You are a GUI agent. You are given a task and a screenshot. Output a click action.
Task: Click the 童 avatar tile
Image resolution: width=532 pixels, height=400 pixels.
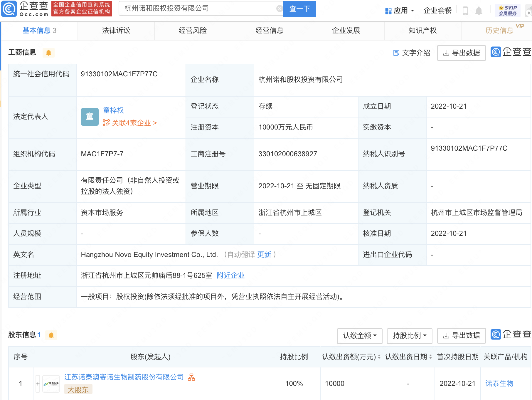coord(90,117)
